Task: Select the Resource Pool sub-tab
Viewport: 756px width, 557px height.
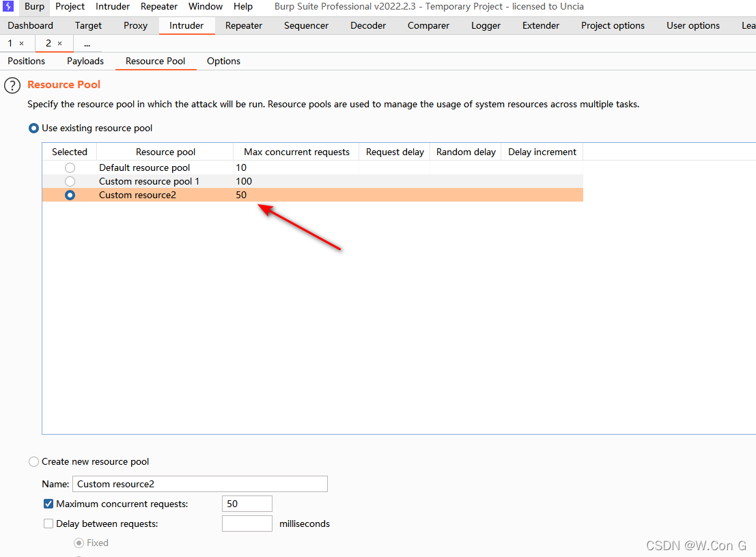Action: pyautogui.click(x=155, y=62)
